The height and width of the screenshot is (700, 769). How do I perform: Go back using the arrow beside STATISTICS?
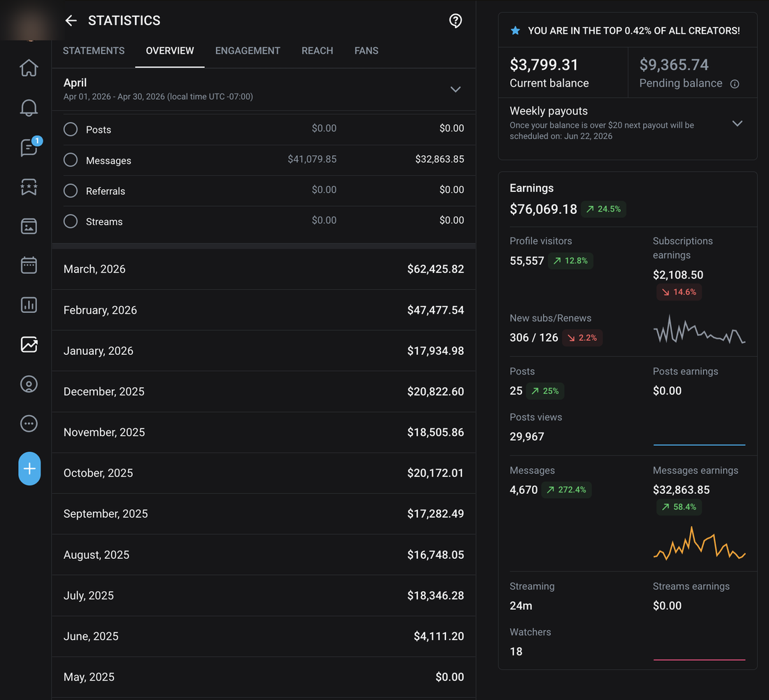[x=71, y=20]
